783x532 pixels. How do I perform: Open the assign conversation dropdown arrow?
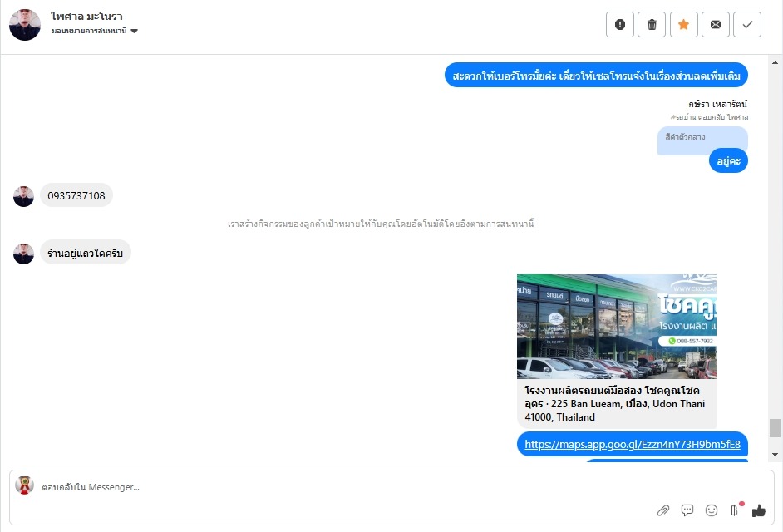coord(134,31)
